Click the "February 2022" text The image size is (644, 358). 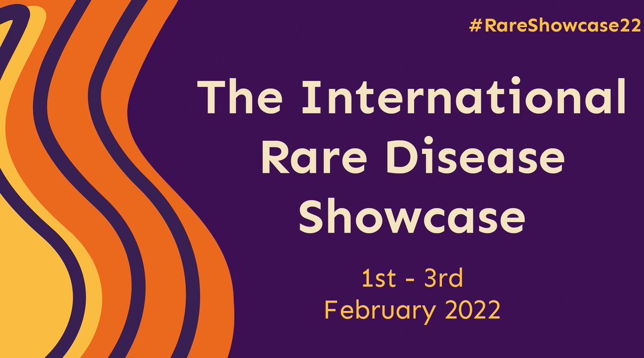[x=412, y=311]
